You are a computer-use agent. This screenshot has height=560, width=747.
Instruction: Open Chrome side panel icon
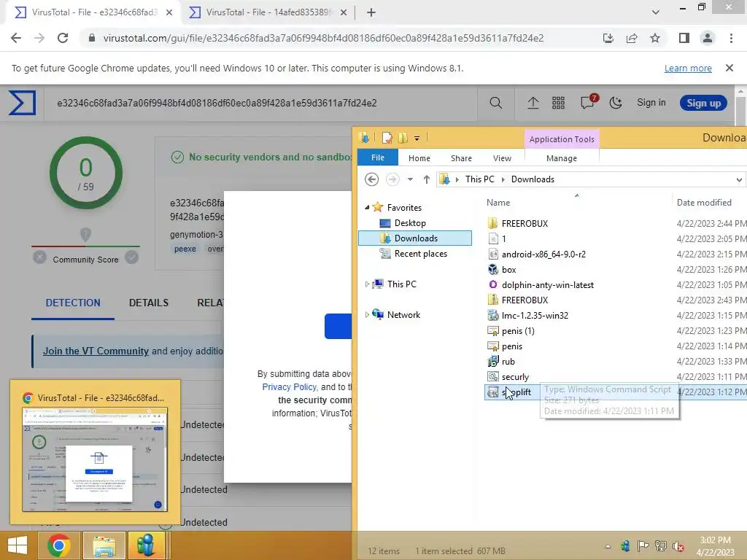click(684, 38)
